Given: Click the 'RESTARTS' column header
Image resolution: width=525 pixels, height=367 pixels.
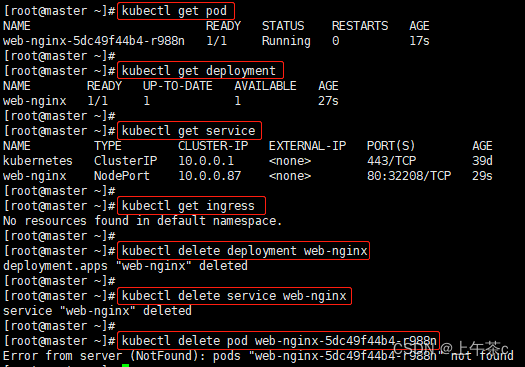Looking at the screenshot, I should click(x=360, y=26).
